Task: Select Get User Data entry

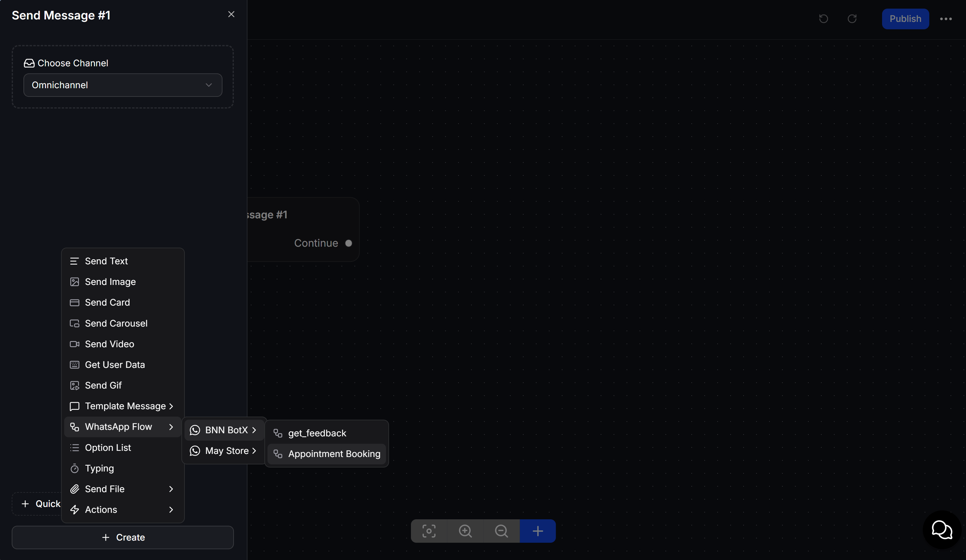Action: [123, 365]
